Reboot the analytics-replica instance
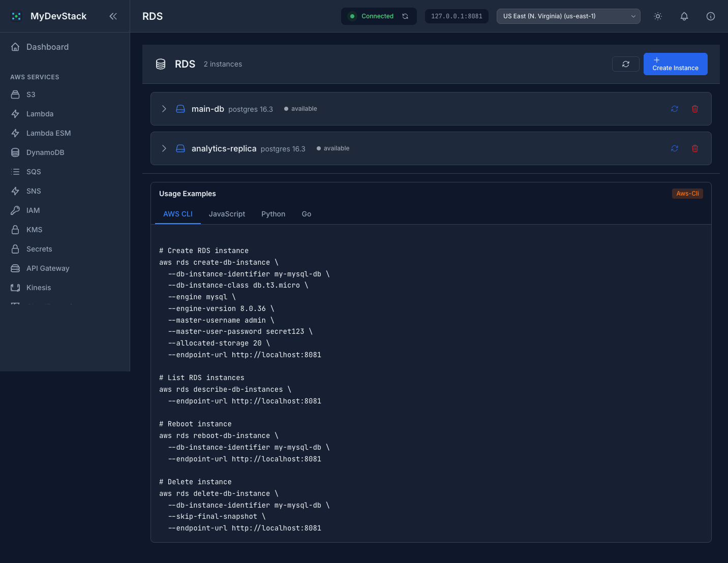Screen dimensions: 728x563 (x=675, y=148)
